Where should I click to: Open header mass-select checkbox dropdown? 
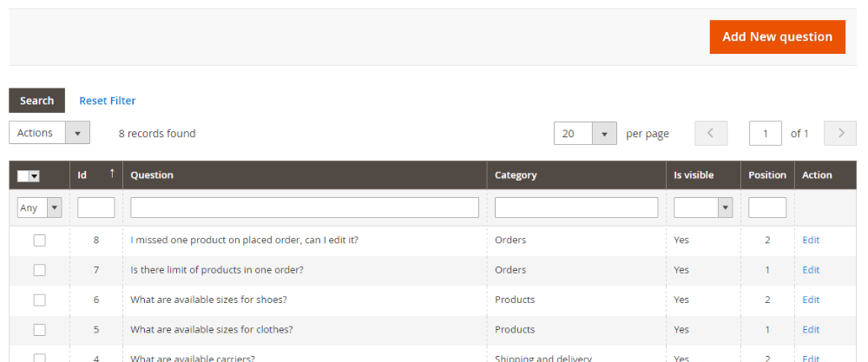click(35, 176)
